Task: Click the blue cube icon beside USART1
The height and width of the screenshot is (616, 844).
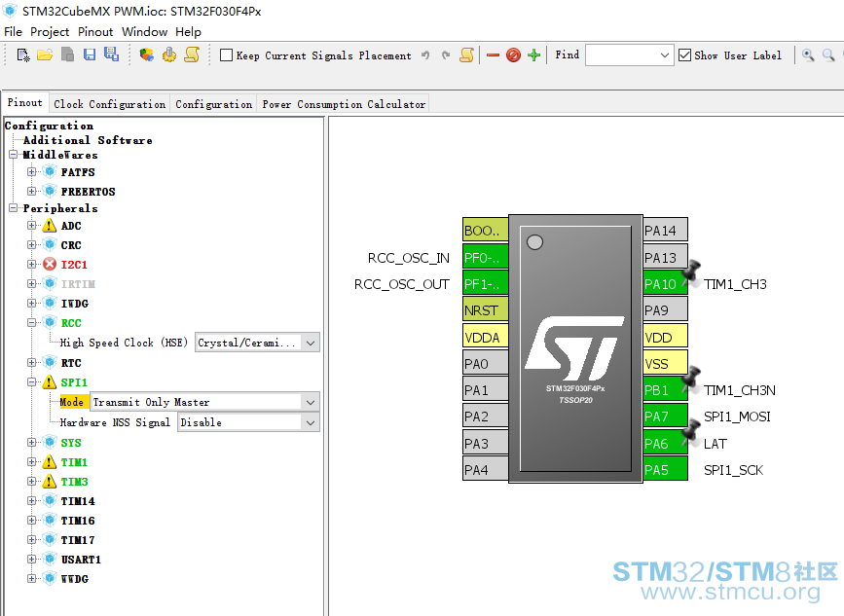Action: pyautogui.click(x=50, y=559)
